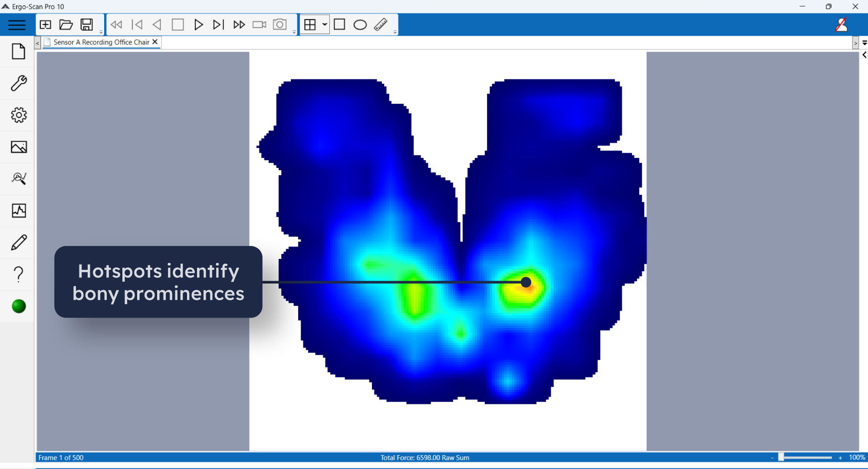The image size is (868, 469).
Task: Take a snapshot with the camera icon
Action: pos(280,25)
